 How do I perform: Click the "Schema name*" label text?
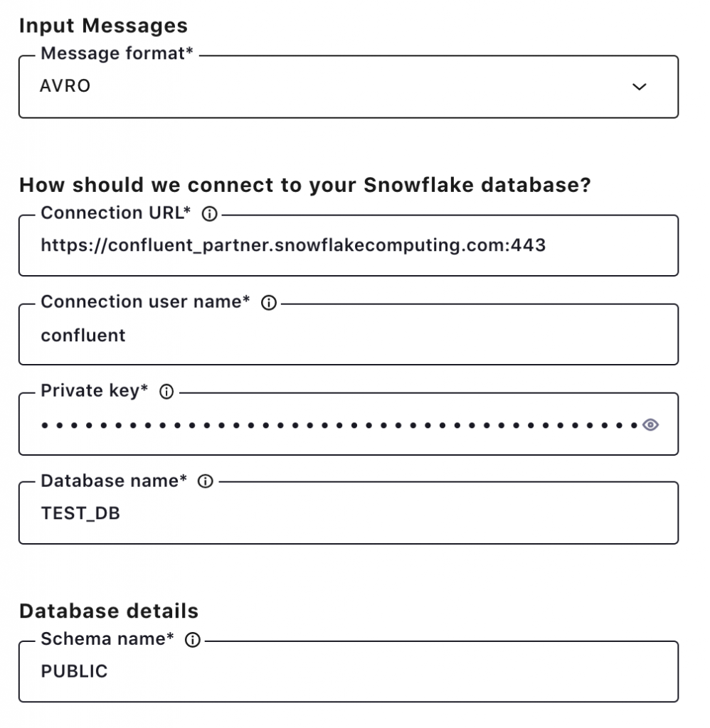(107, 639)
